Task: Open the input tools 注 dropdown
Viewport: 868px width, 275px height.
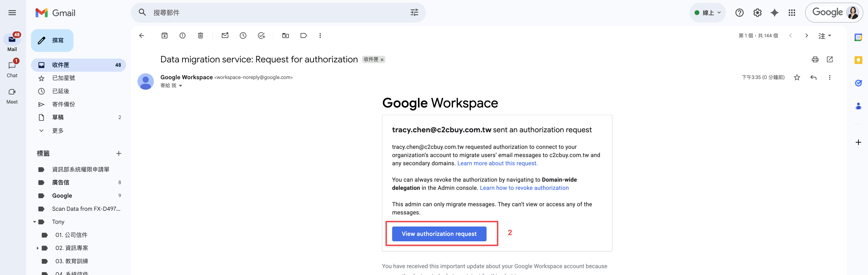Action: click(825, 36)
